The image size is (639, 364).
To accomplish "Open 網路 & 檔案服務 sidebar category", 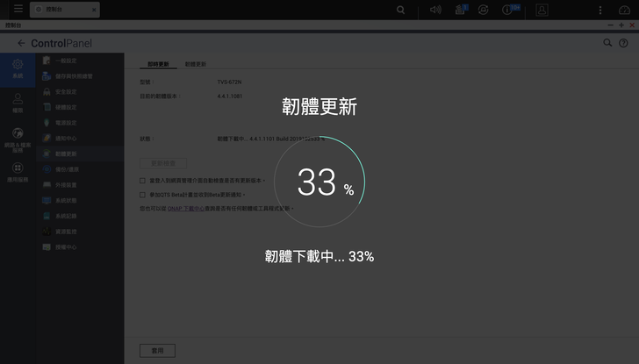I will pos(18,139).
